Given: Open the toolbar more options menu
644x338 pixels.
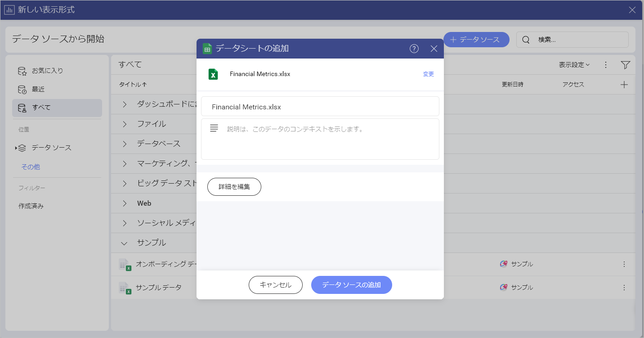Looking at the screenshot, I should 606,65.
